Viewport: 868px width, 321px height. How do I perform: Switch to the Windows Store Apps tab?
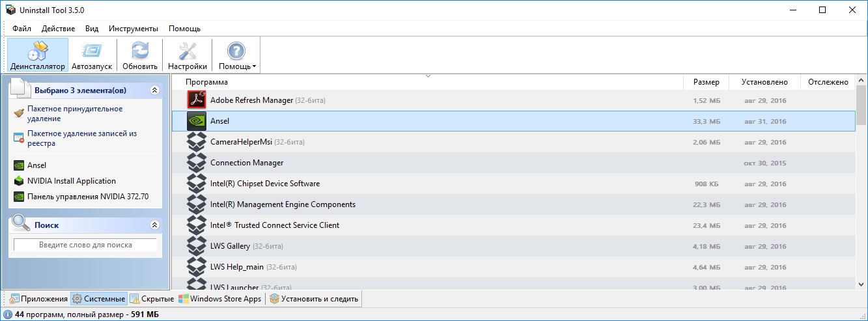tap(221, 299)
